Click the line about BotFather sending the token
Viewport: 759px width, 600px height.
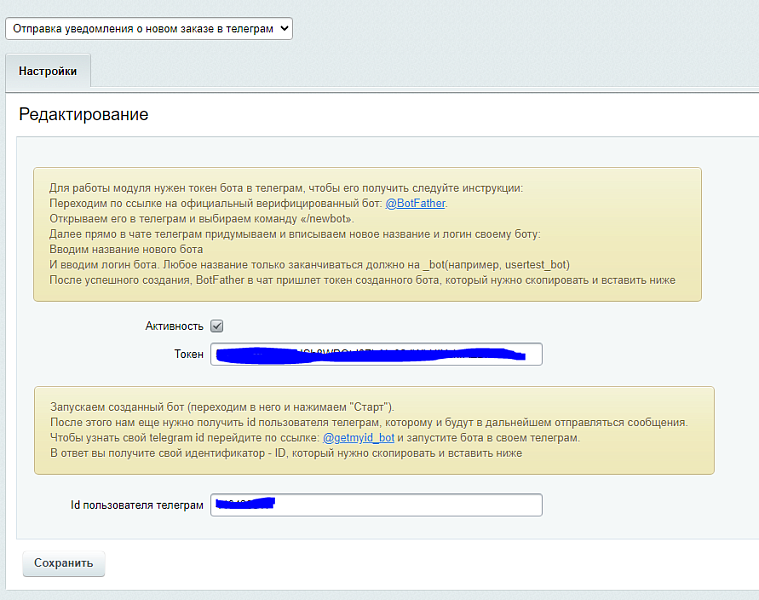[x=362, y=280]
